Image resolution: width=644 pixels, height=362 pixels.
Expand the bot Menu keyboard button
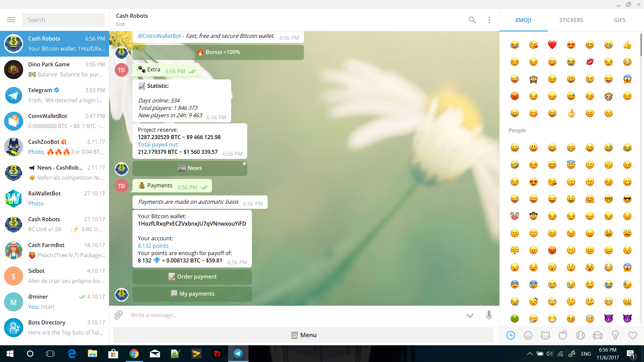pyautogui.click(x=303, y=335)
